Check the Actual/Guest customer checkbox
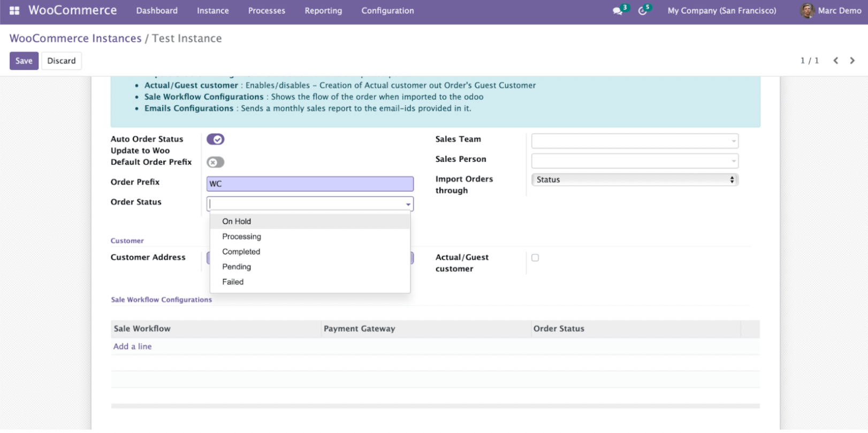Image resolution: width=868 pixels, height=433 pixels. (535, 258)
